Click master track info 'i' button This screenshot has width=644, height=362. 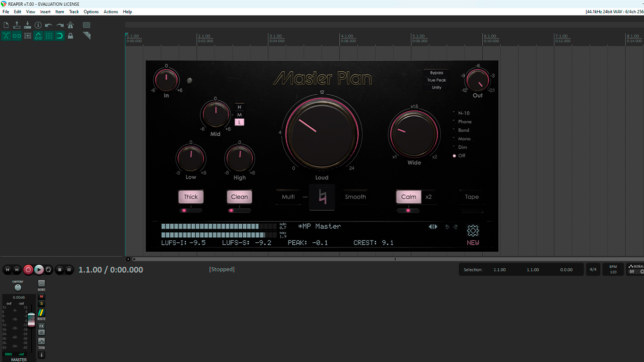click(x=41, y=355)
